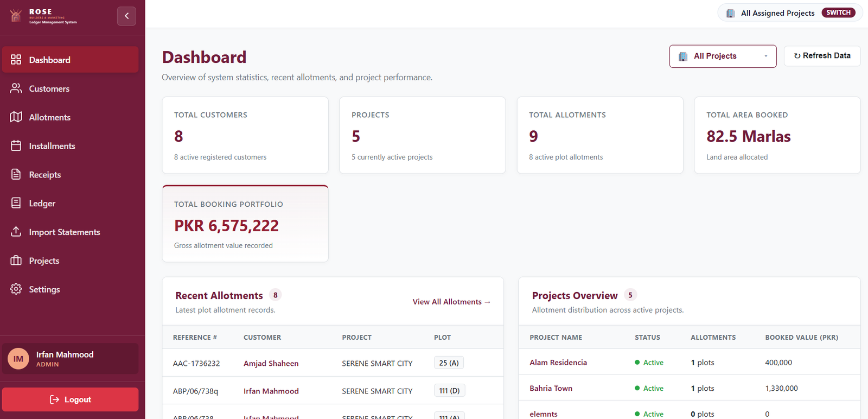Click the REFERENCE # column header

coord(195,337)
